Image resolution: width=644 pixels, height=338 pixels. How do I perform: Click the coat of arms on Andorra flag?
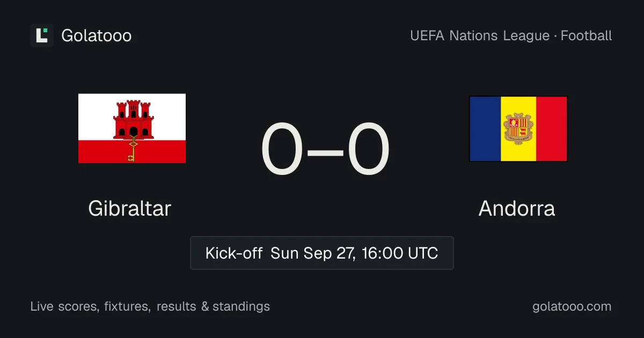(x=518, y=129)
